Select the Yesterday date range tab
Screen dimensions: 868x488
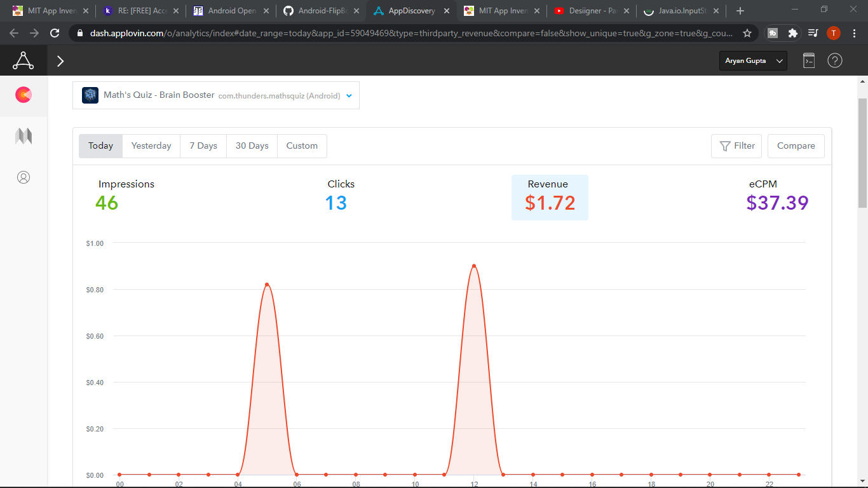tap(151, 146)
